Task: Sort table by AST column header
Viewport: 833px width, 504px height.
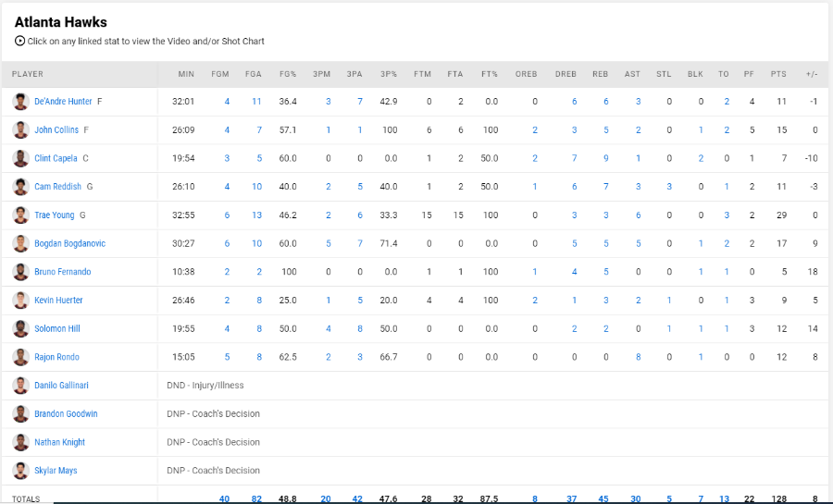Action: pyautogui.click(x=632, y=74)
